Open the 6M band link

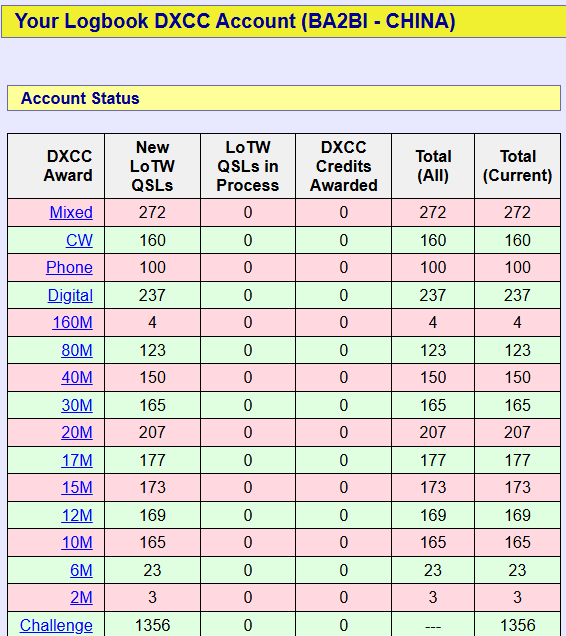point(81,570)
